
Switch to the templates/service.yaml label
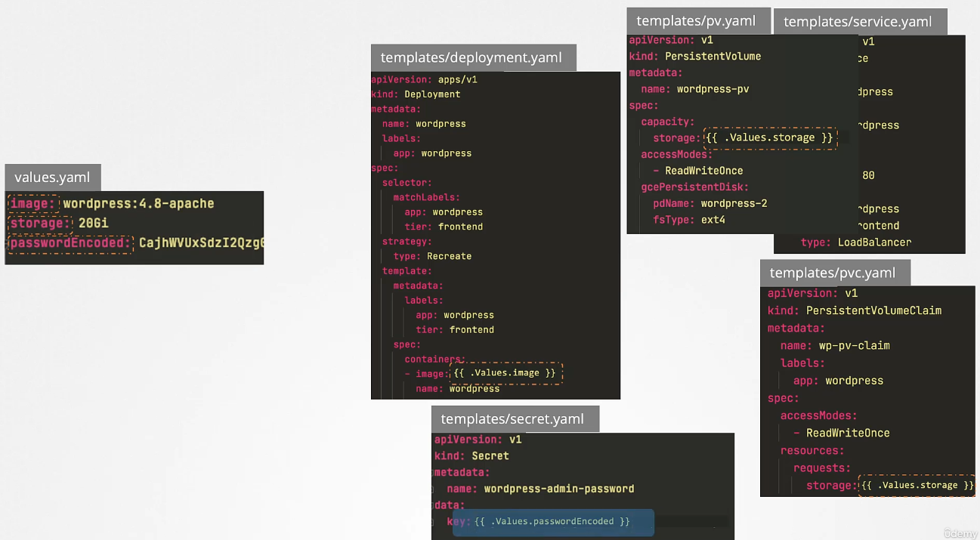click(x=858, y=22)
